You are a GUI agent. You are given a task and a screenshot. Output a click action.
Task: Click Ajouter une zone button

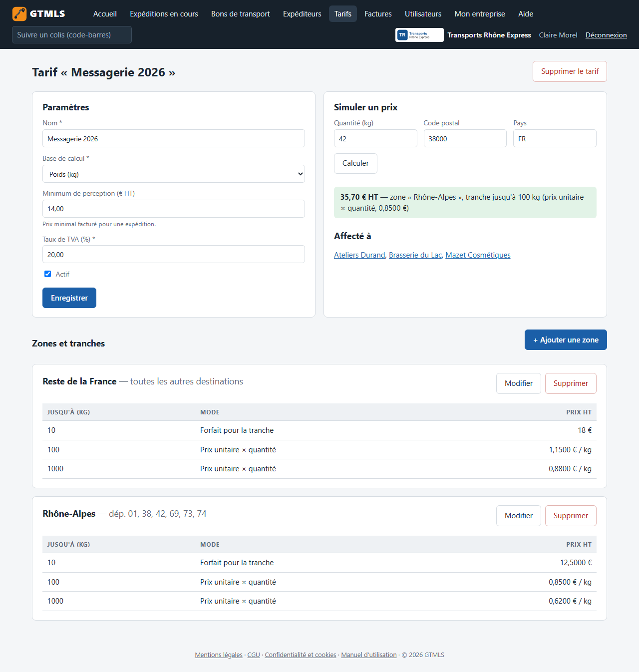[x=566, y=340]
